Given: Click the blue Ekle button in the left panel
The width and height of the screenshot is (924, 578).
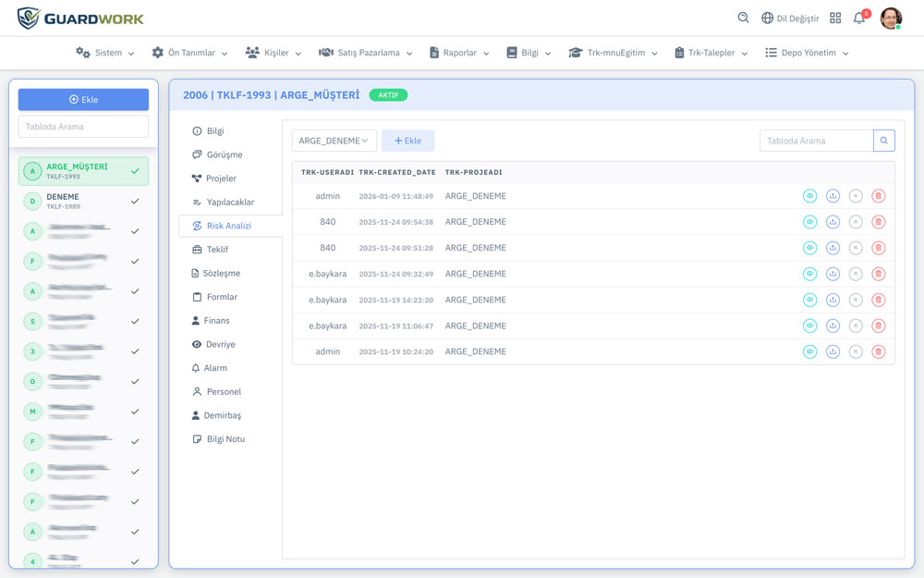Looking at the screenshot, I should pos(83,100).
